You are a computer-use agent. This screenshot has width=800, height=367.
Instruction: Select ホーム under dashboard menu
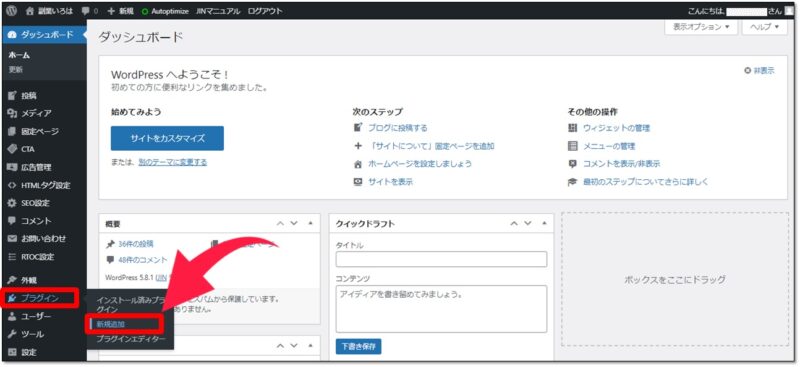click(x=19, y=55)
